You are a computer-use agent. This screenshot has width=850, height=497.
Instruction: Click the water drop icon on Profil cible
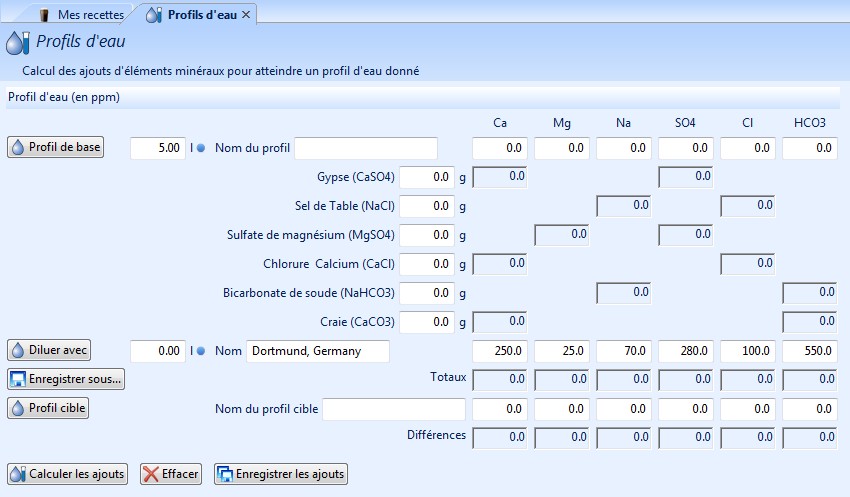(x=18, y=408)
